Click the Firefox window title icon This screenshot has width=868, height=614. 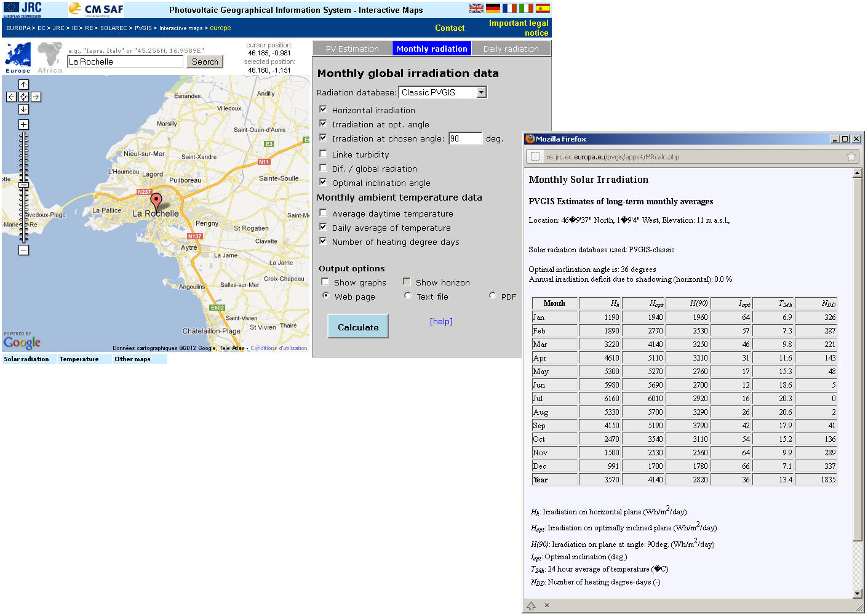click(x=530, y=139)
